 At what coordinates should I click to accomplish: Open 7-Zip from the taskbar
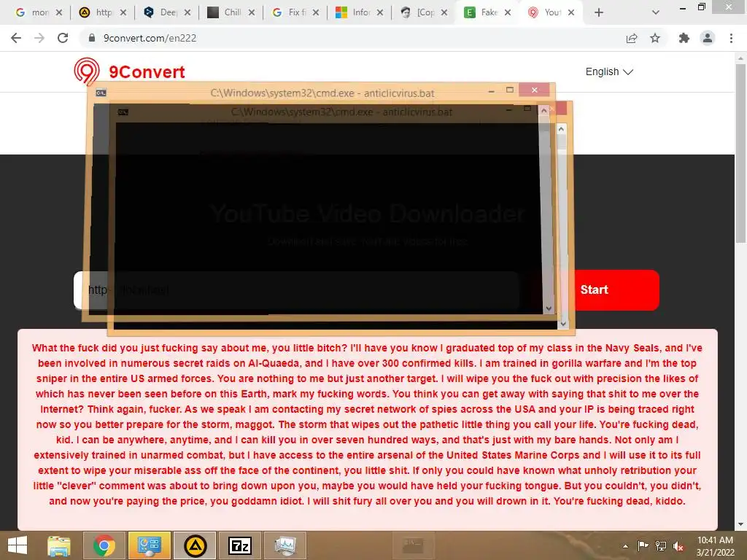tap(240, 545)
